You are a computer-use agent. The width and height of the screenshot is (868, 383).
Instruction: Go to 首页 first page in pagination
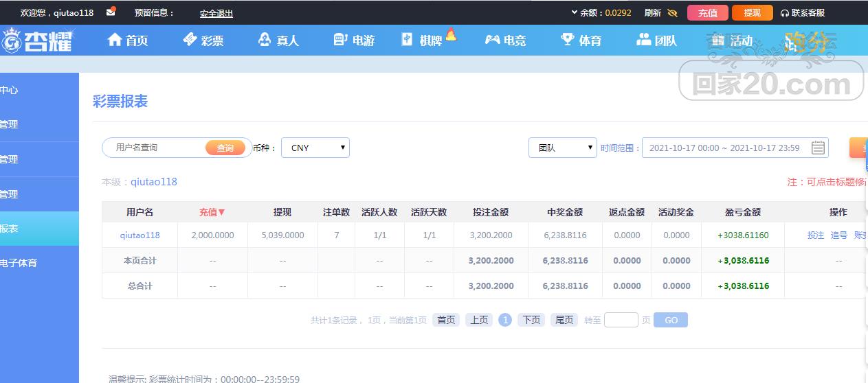(x=446, y=320)
